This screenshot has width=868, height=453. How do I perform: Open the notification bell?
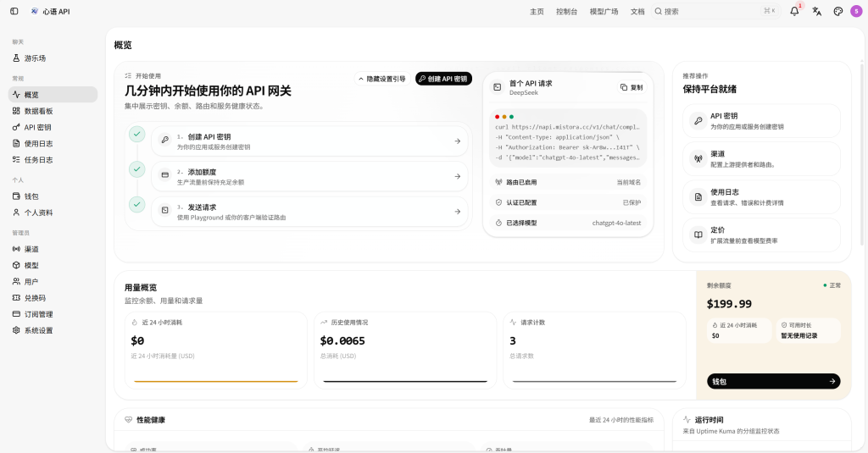point(794,11)
